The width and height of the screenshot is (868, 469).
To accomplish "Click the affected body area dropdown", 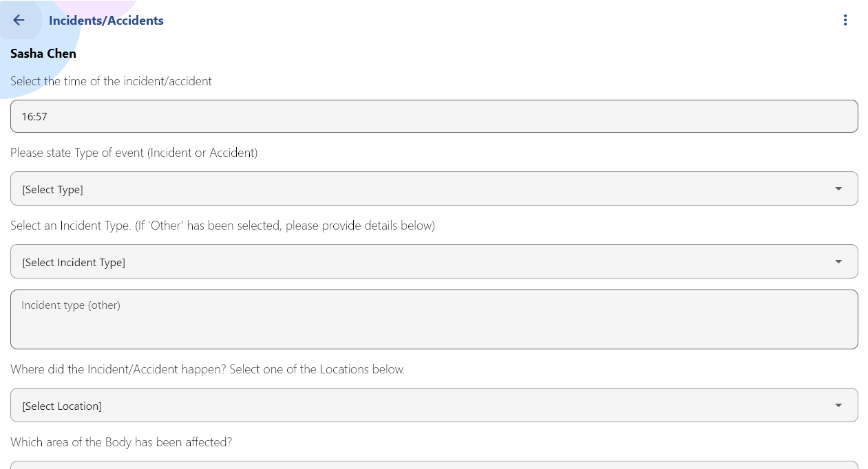I will pyautogui.click(x=434, y=465).
